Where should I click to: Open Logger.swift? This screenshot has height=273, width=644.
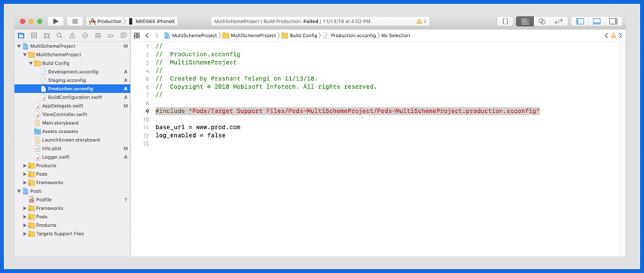point(73,157)
